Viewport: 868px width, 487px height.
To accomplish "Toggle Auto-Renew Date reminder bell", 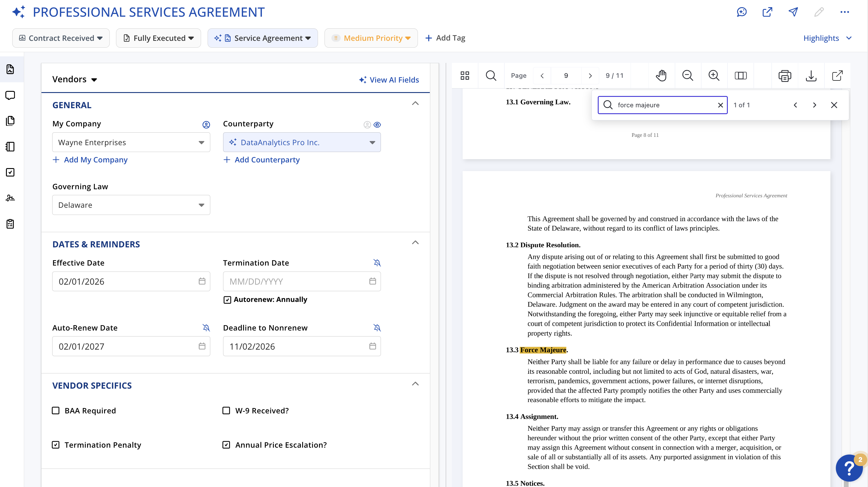I will click(206, 328).
